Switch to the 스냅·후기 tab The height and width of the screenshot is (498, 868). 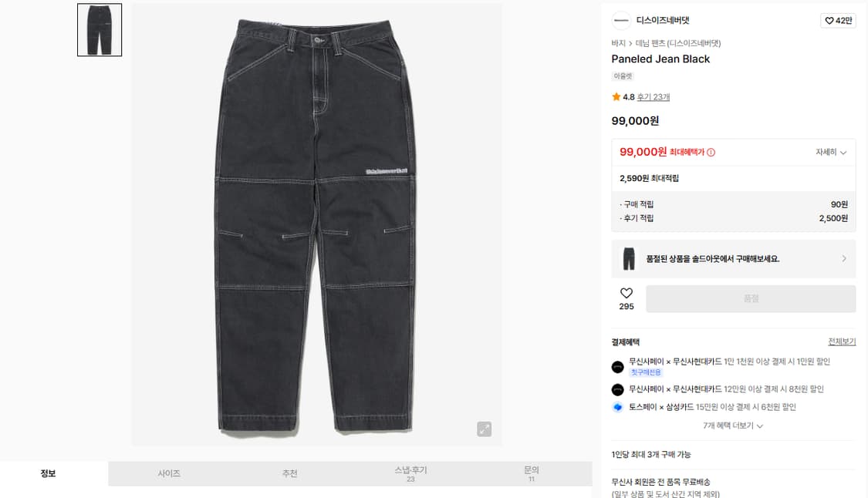[410, 473]
